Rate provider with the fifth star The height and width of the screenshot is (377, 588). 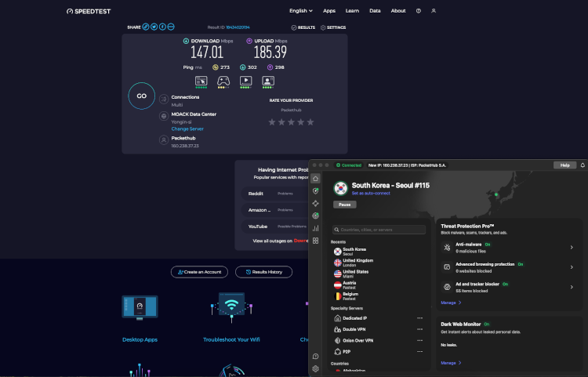[x=310, y=122]
